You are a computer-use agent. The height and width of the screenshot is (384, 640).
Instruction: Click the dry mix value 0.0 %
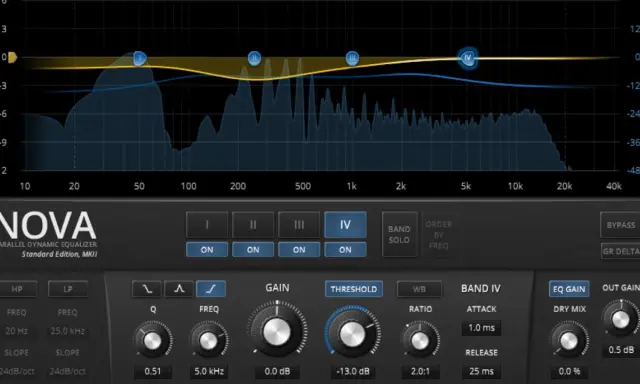coord(569,371)
